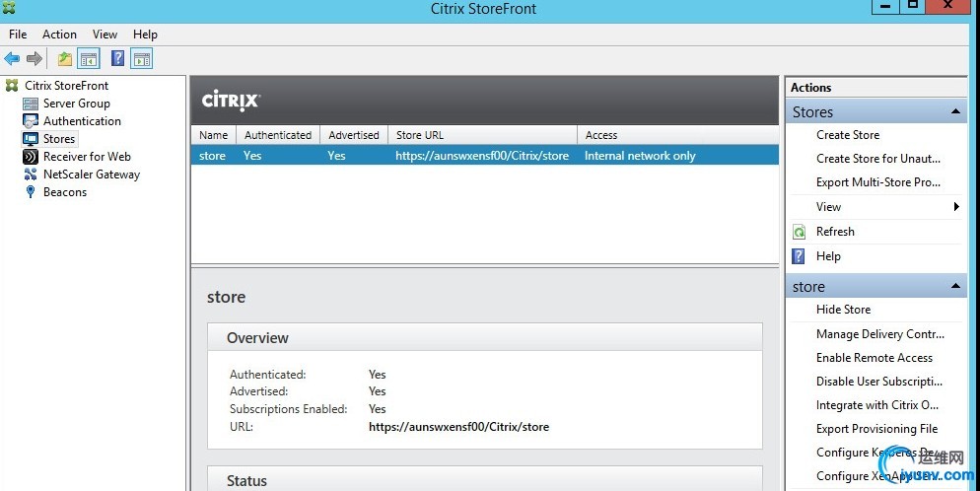
Task: Sort by the Access column header
Action: coord(678,135)
